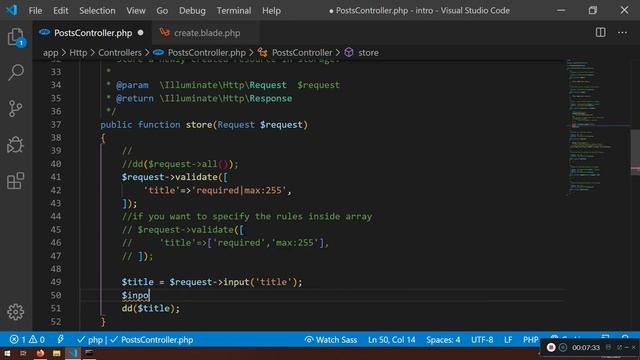Click the lightning bolt status bar icon
The width and height of the screenshot is (640, 360).
[60, 340]
